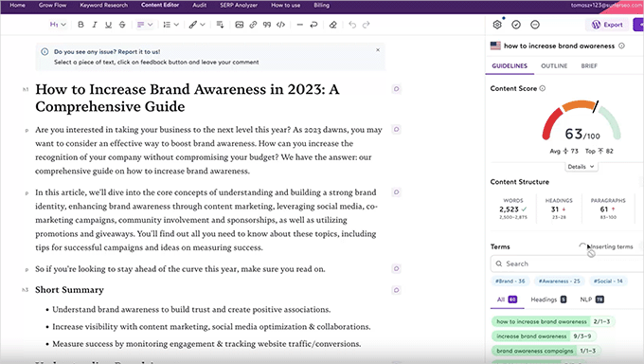Select Content Editor in navigation
Image resolution: width=644 pixels, height=364 pixels.
(x=160, y=6)
